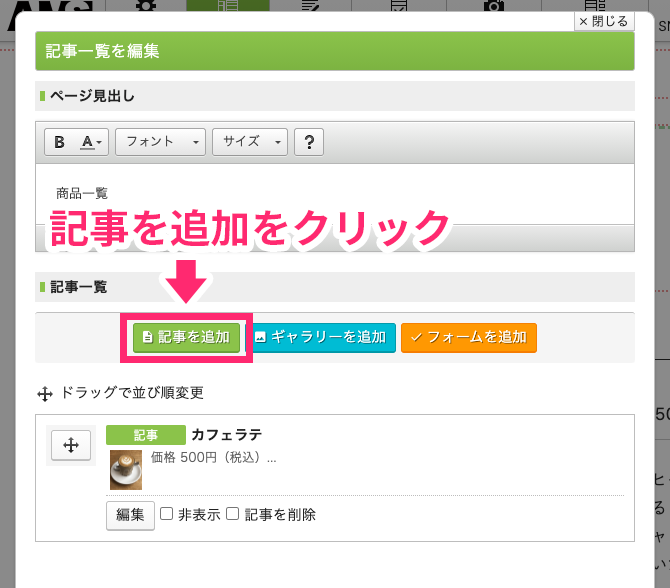Viewport: 670px width, 588px height.
Task: Check the 記事を削除 checkbox
Action: [x=232, y=514]
